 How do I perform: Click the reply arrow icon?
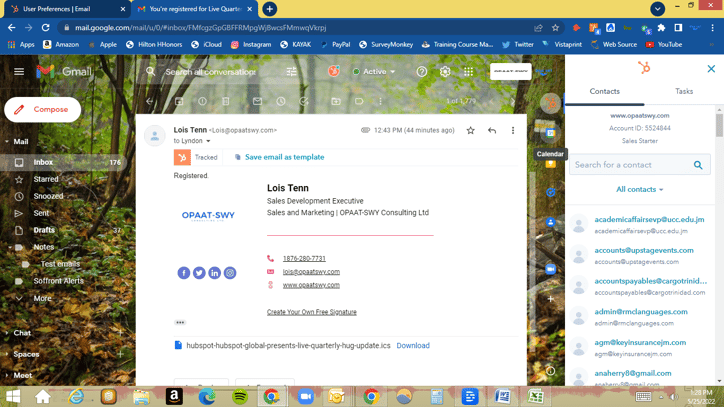(x=492, y=130)
